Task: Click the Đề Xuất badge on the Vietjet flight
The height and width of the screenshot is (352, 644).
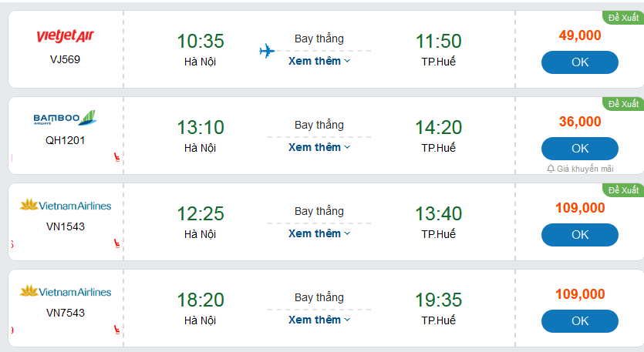Action: pos(623,18)
